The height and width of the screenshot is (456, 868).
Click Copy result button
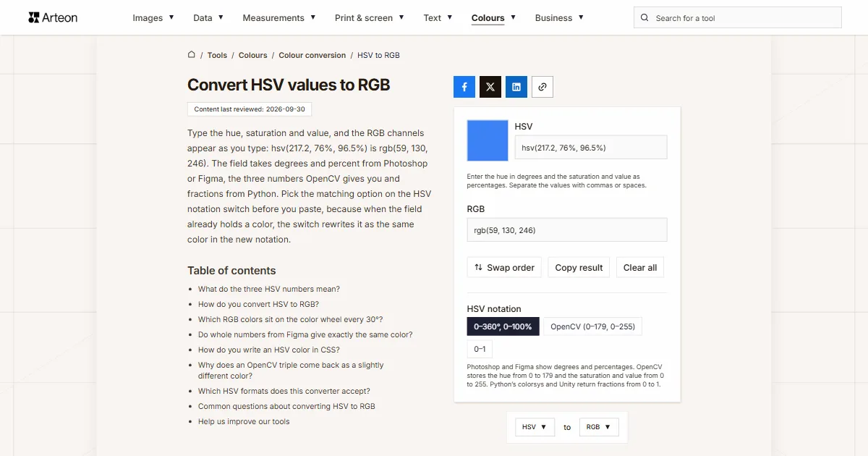click(579, 267)
